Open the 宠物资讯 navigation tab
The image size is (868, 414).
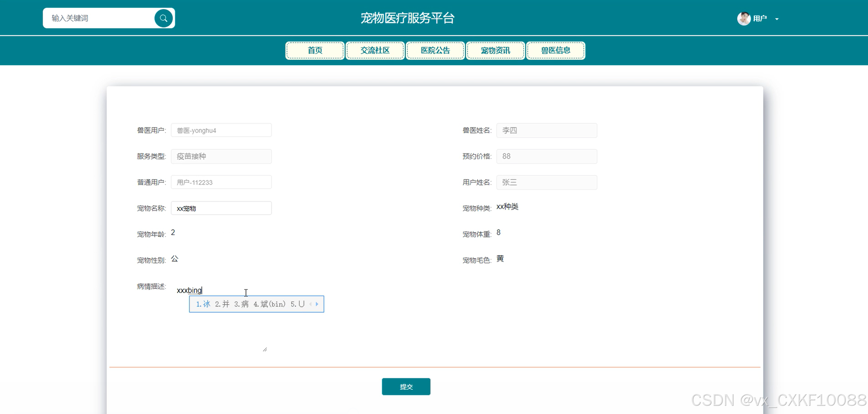pos(495,51)
